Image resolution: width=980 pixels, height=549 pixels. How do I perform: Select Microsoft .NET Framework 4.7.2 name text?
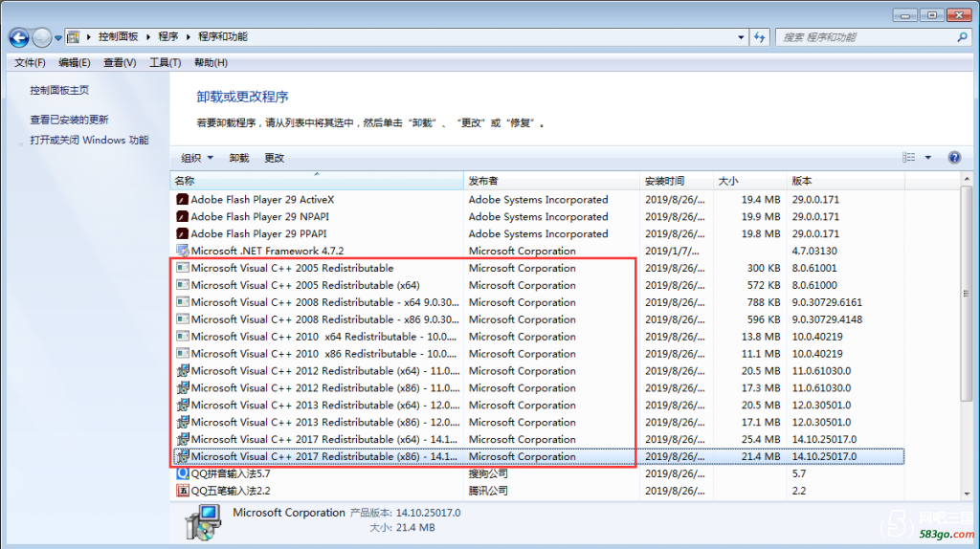click(268, 252)
